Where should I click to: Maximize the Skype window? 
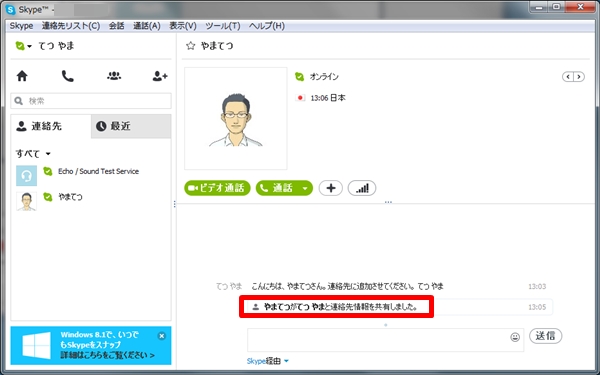pyautogui.click(x=557, y=7)
